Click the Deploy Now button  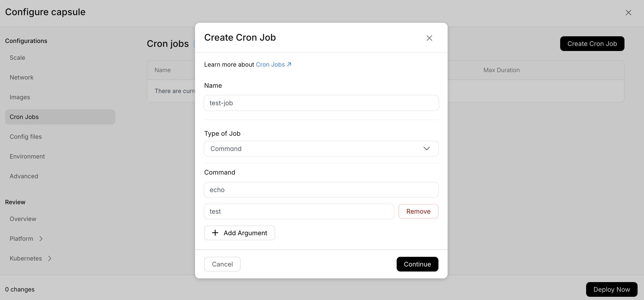[611, 289]
